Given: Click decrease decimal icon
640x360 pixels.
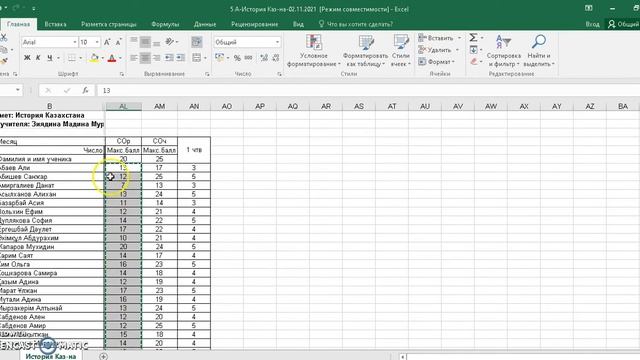Looking at the screenshot, I should 276,58.
